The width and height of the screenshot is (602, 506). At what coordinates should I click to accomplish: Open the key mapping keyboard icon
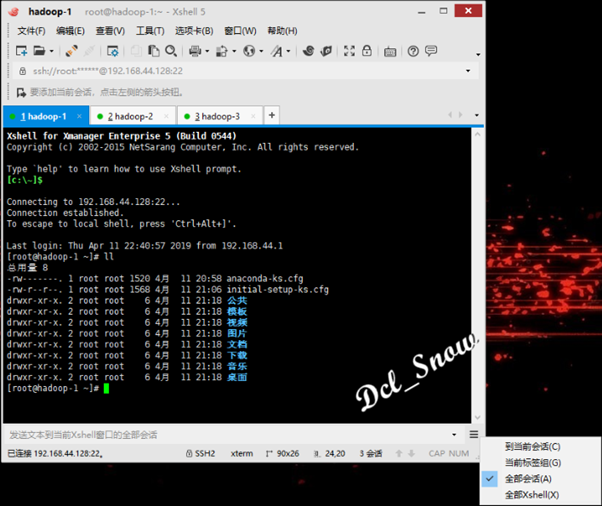390,51
